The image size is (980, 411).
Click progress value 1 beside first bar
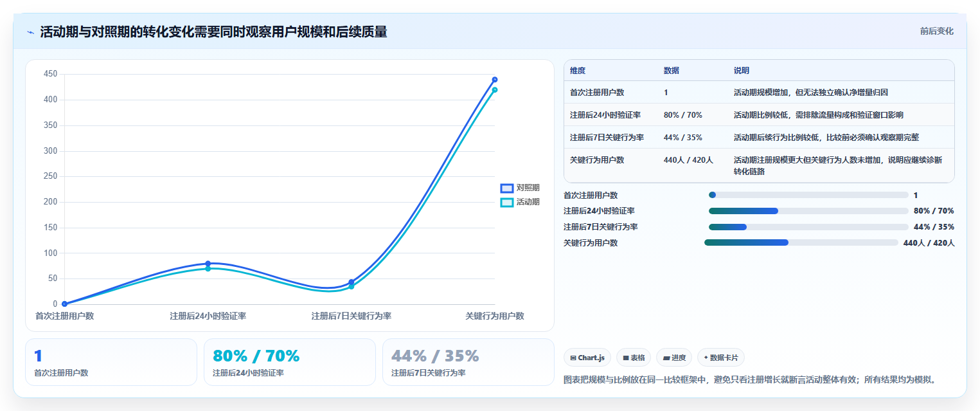pyautogui.click(x=916, y=196)
